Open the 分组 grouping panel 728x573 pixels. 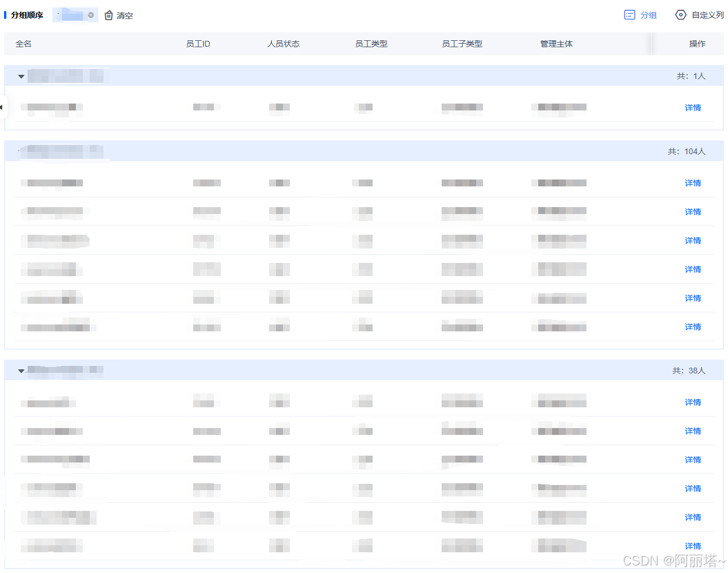(x=640, y=15)
